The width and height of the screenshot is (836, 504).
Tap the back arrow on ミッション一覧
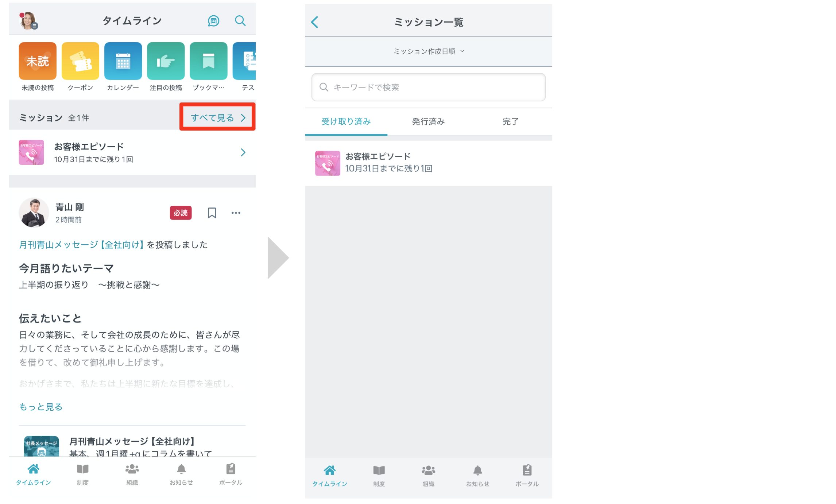coord(315,22)
